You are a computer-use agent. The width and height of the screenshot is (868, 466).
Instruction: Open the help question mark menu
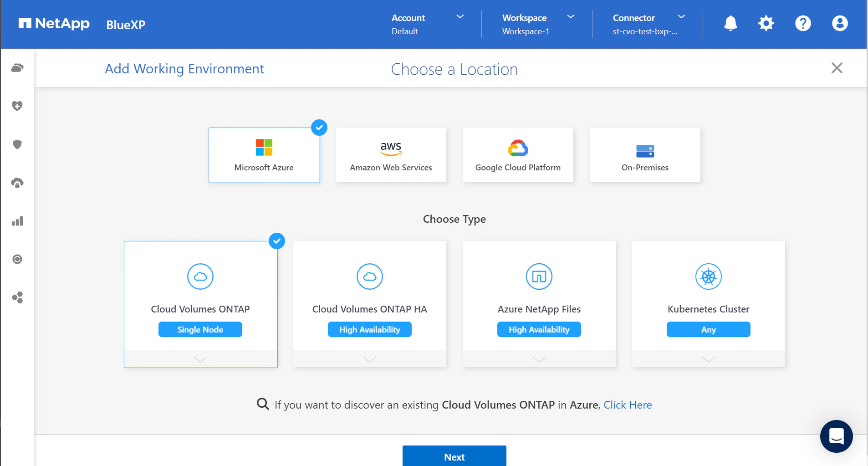(x=803, y=23)
